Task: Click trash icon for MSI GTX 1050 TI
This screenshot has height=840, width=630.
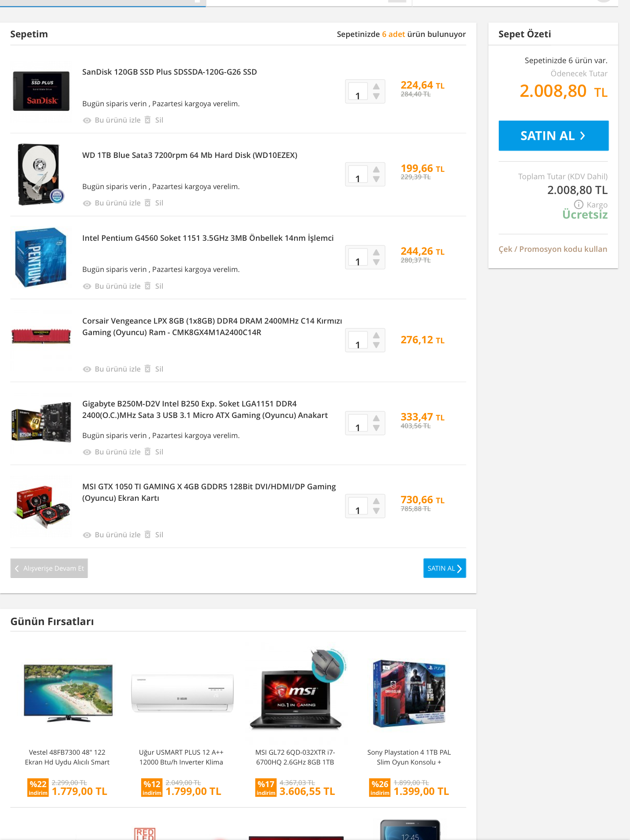Action: 148,534
